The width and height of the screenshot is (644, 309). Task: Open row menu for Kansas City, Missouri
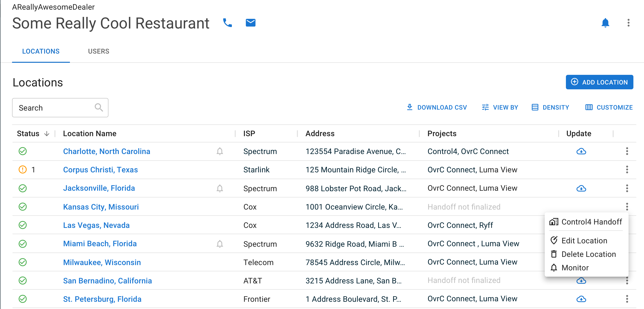coord(627,207)
